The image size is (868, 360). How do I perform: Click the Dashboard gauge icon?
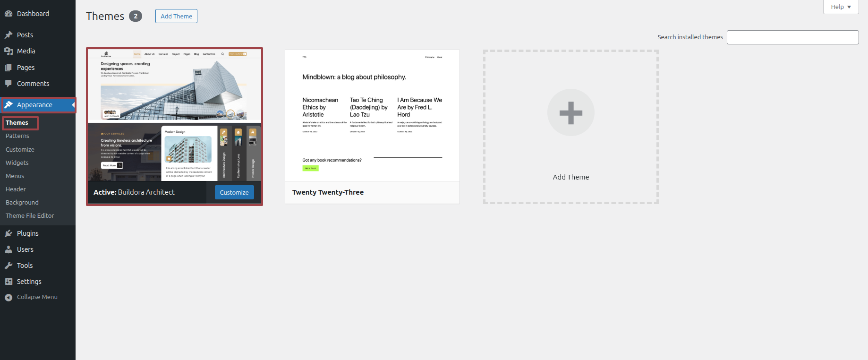pos(9,14)
